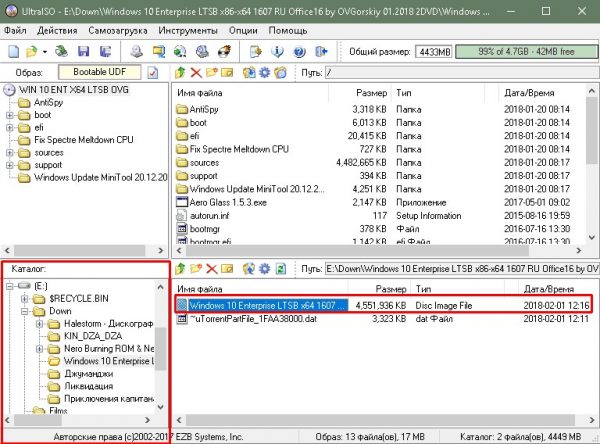Open help with the blue question mark icon
This screenshot has height=444, width=600.
click(299, 51)
